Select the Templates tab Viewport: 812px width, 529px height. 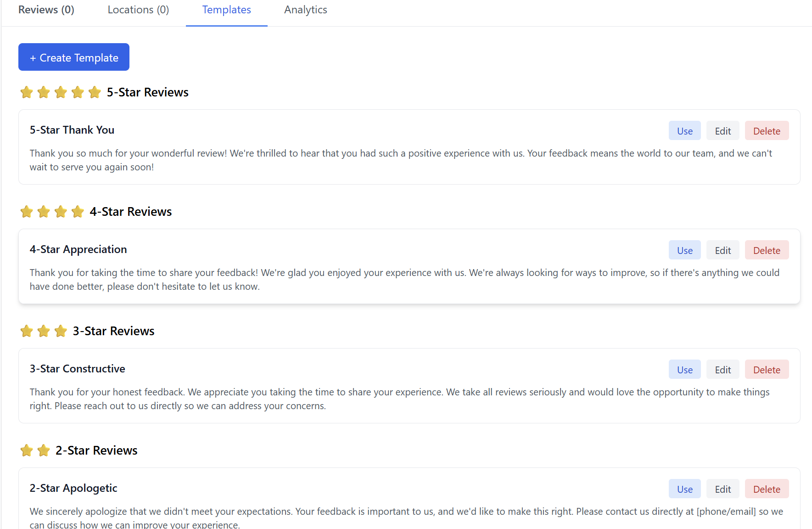point(226,10)
